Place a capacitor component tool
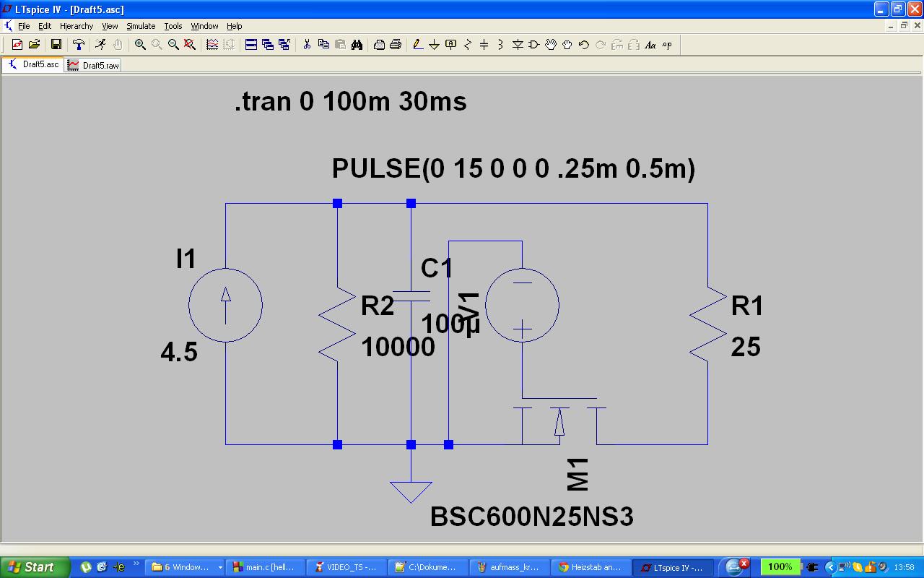 coord(484,45)
